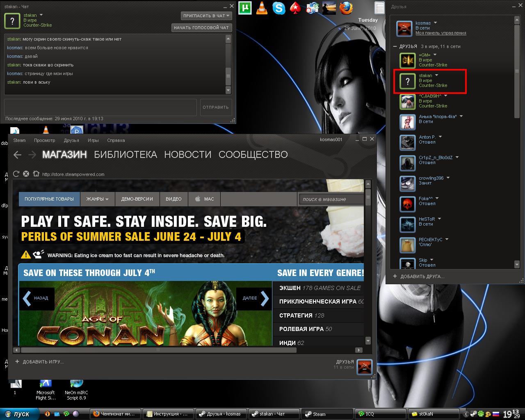
Task: Click PECnEKTyC friend avatar
Action: point(408,245)
